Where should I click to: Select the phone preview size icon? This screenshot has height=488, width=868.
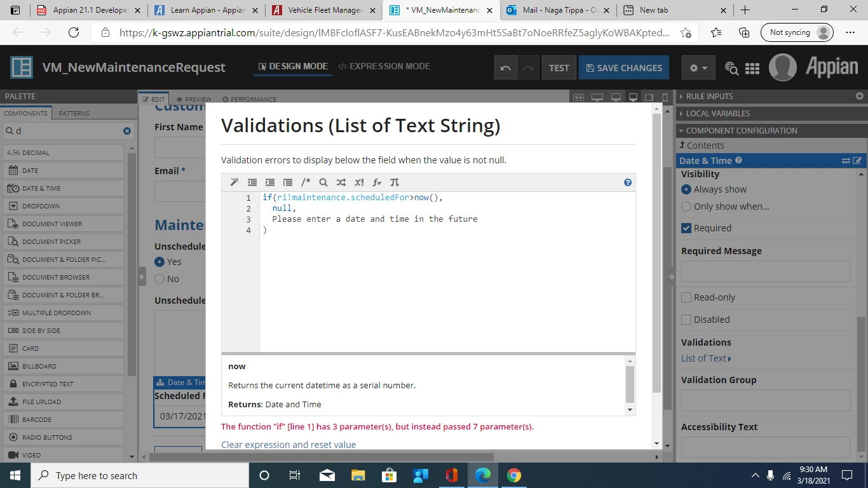point(665,97)
